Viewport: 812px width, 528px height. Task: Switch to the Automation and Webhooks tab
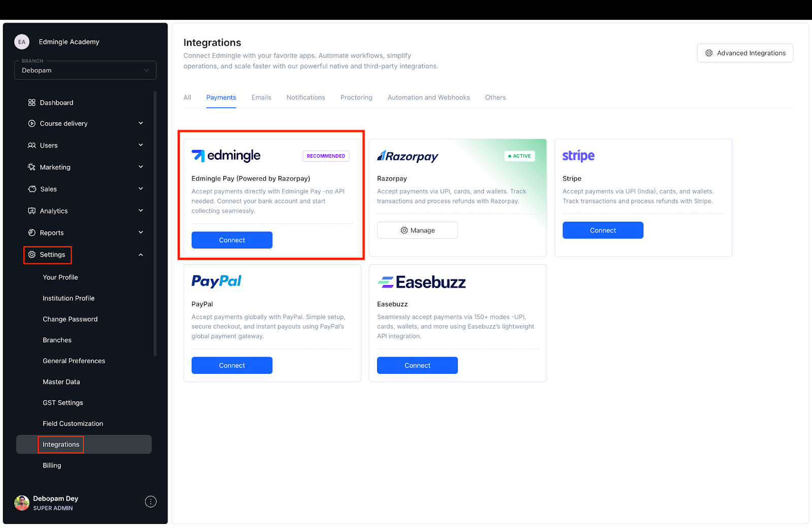click(x=429, y=97)
